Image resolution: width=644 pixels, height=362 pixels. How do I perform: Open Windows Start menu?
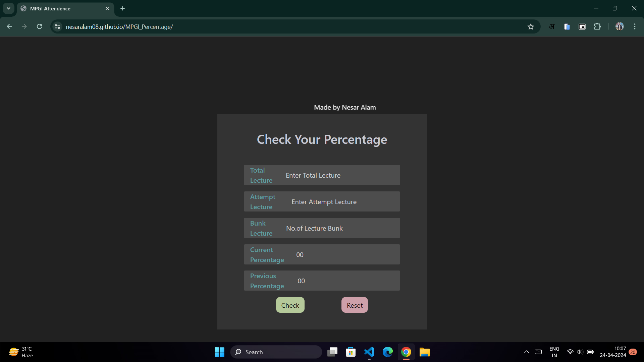[x=219, y=352]
